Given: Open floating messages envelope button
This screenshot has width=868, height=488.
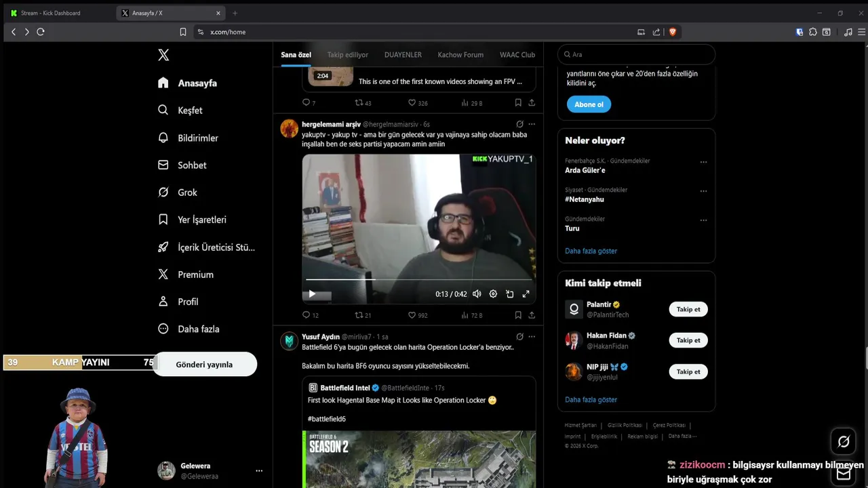Looking at the screenshot, I should click(x=844, y=473).
